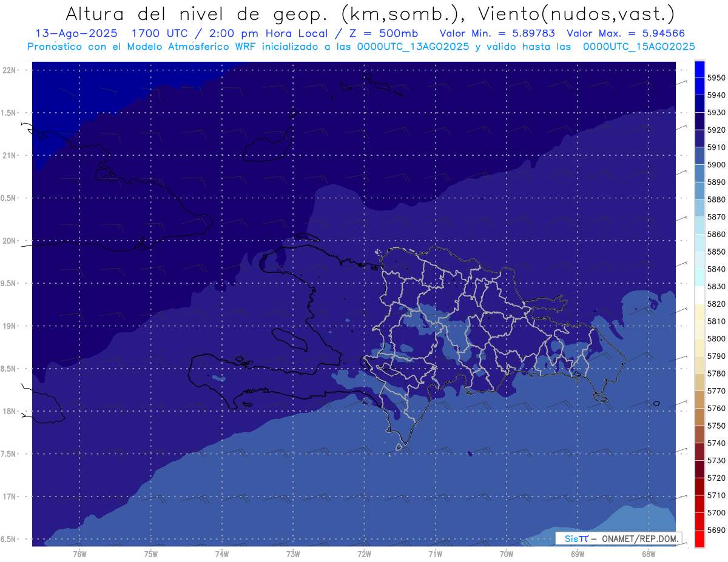
Task: Click the latitude axis label "19N"
Action: tap(9, 326)
